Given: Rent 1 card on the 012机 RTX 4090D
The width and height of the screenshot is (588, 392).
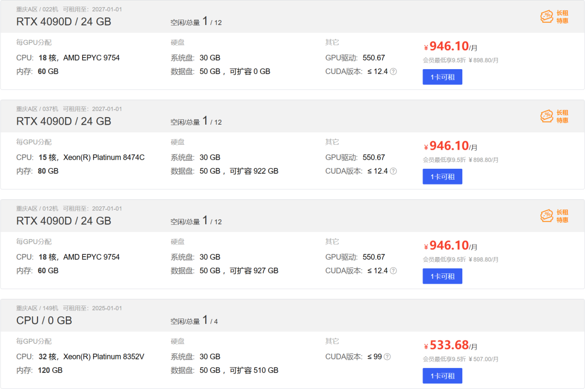Looking at the screenshot, I should 442,276.
